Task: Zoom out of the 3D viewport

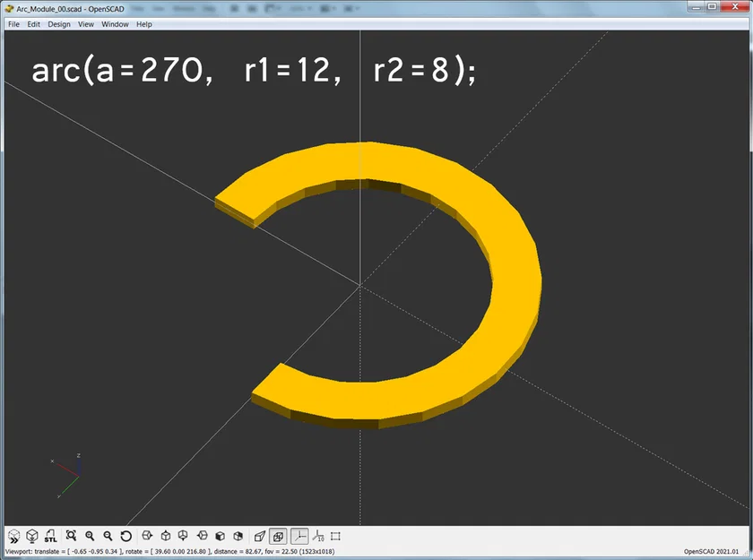Action: coord(108,536)
